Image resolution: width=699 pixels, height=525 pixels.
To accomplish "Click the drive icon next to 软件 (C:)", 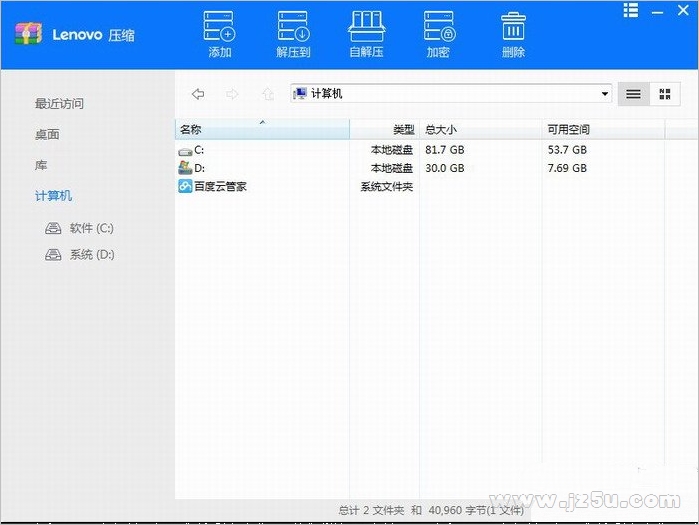I will 53,228.
